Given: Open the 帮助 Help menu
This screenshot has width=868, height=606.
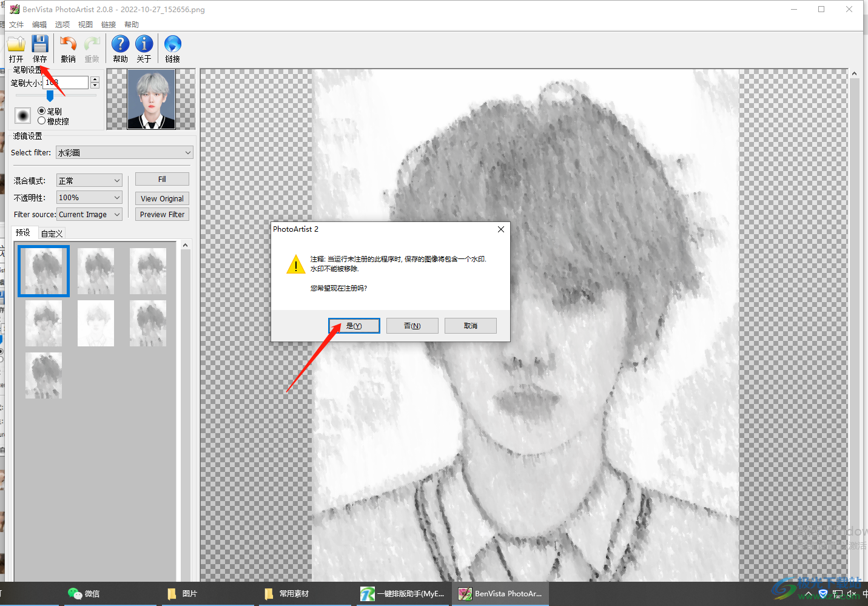Looking at the screenshot, I should point(132,25).
